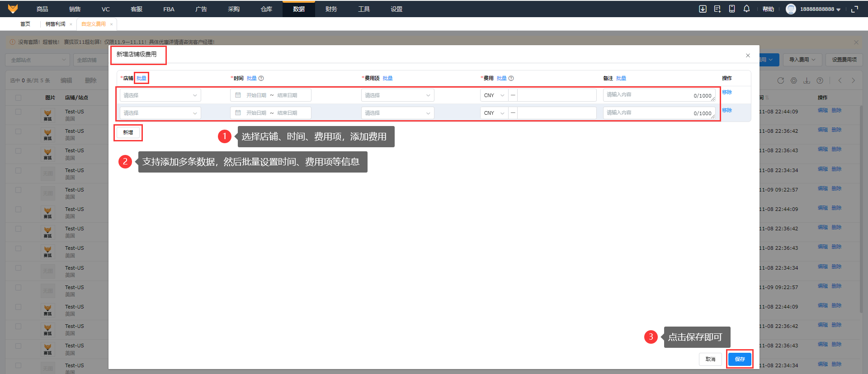Open the 导入费用 dropdown button

(802, 60)
